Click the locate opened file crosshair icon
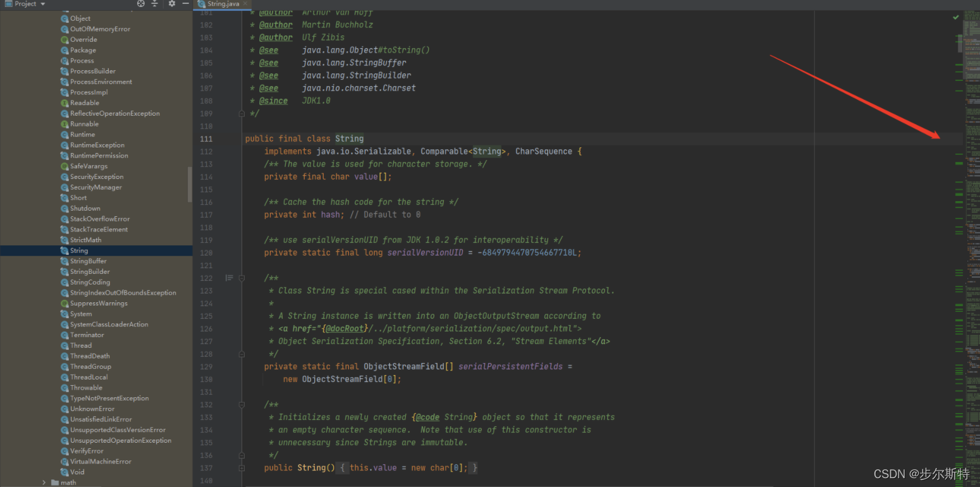The height and width of the screenshot is (487, 980). click(x=141, y=4)
